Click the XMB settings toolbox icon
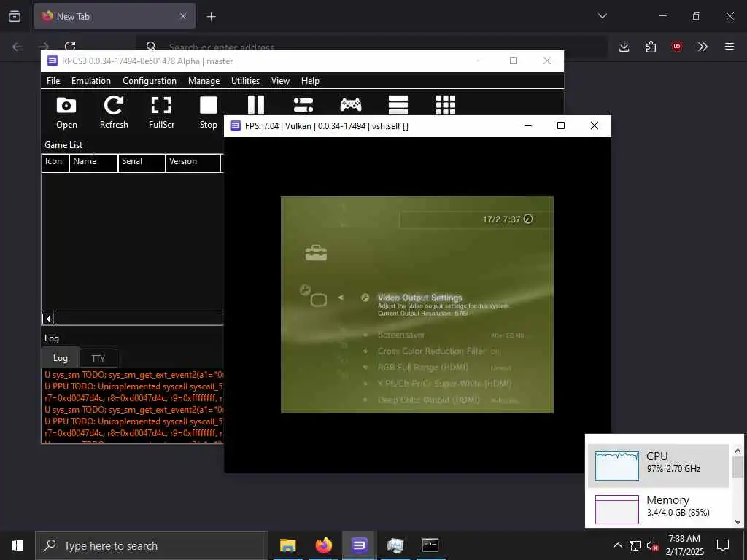 (316, 253)
